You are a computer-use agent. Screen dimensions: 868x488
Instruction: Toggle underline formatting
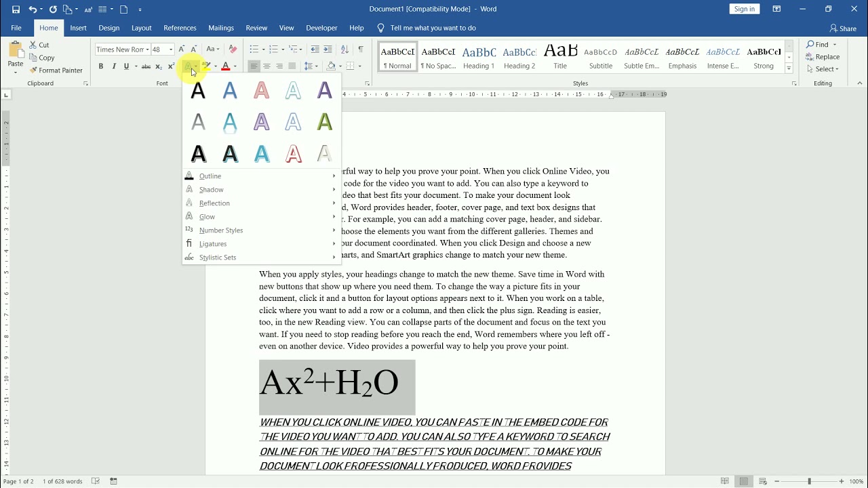tap(126, 66)
